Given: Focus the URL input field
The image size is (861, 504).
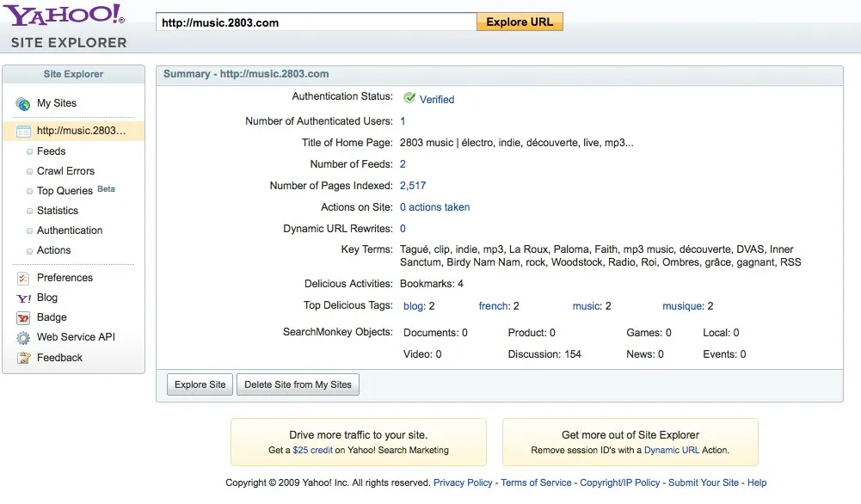Looking at the screenshot, I should point(317,22).
